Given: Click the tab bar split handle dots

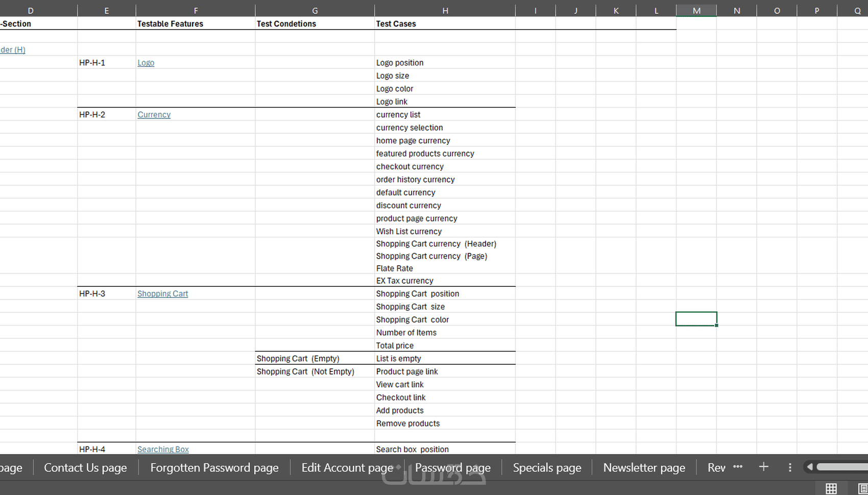Looking at the screenshot, I should (790, 467).
